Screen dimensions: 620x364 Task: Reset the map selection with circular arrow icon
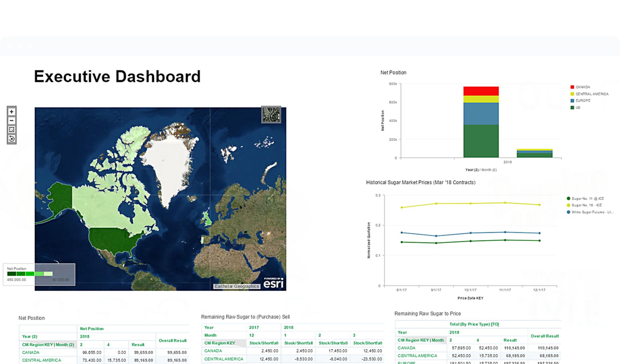[x=12, y=139]
